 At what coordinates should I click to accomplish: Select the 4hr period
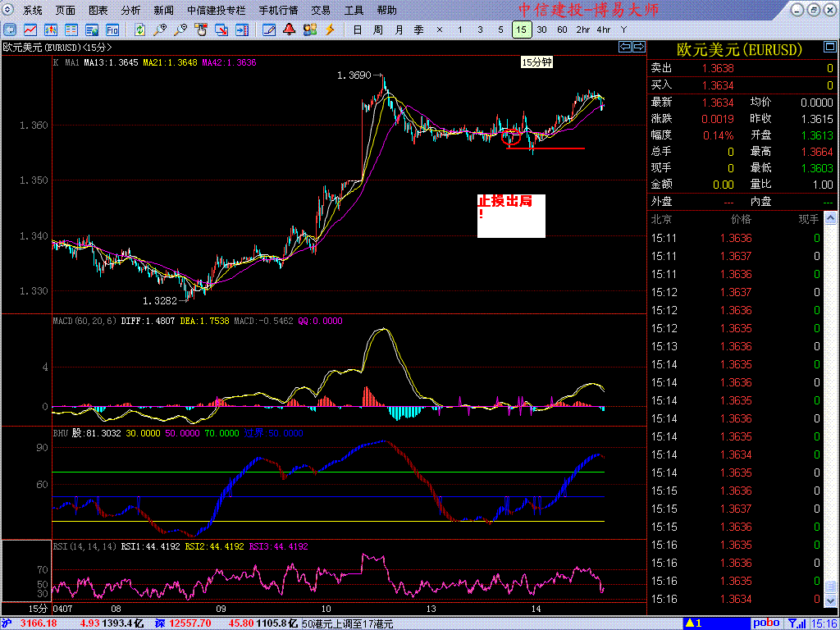point(603,30)
